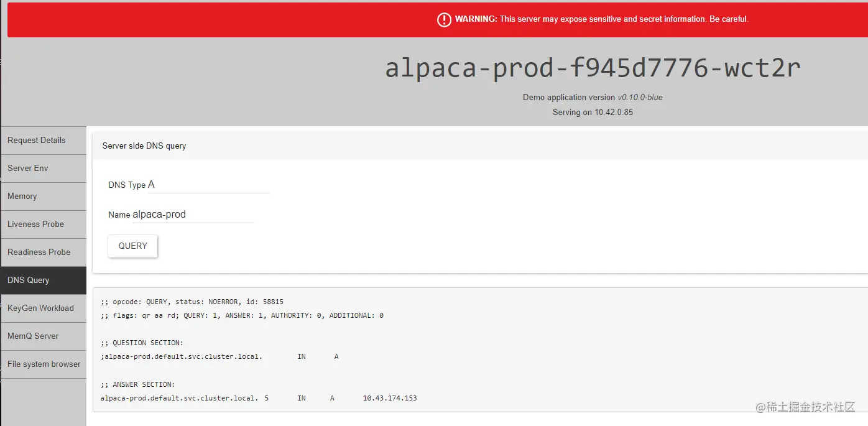Screen dimensions: 868x426
Task: Open the Request Details section
Action: 36,140
